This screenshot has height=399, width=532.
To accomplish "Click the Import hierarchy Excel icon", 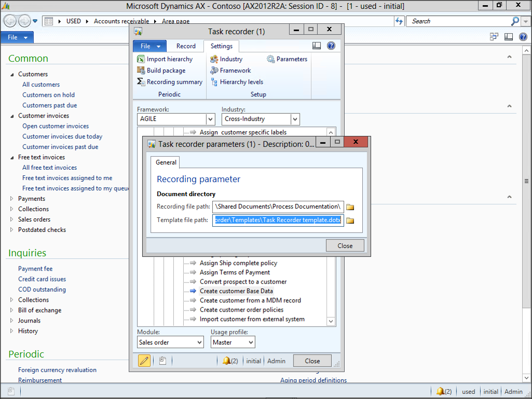I will point(141,59).
